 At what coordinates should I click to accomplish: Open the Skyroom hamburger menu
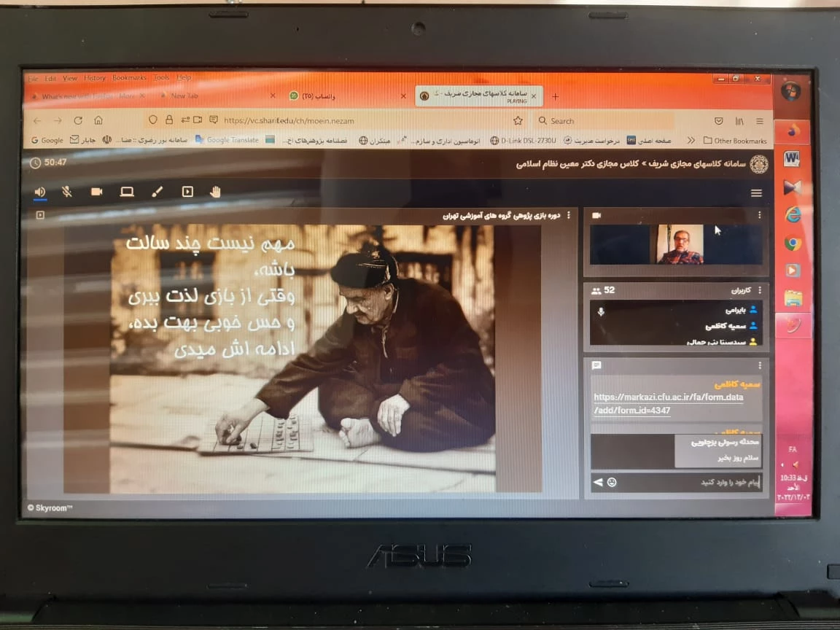(756, 193)
